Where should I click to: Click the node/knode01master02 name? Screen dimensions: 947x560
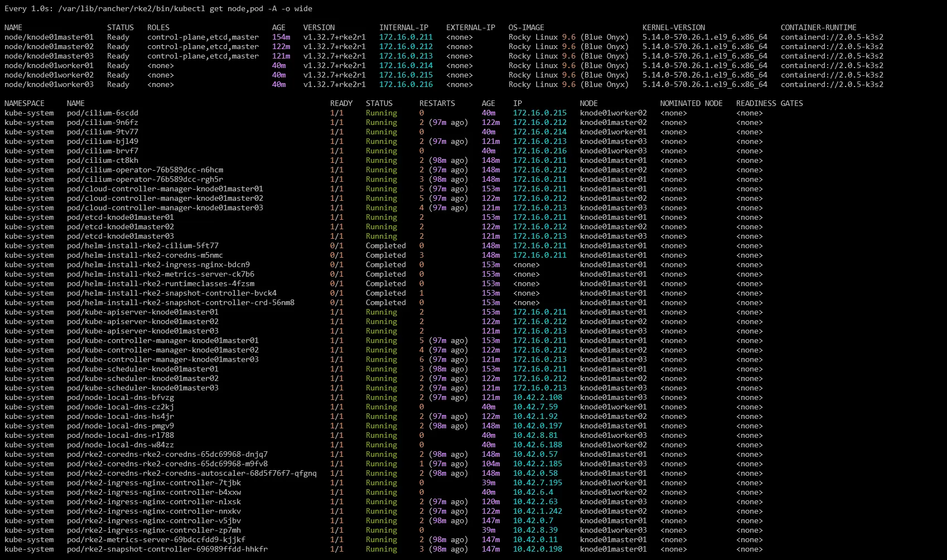pos(49,46)
